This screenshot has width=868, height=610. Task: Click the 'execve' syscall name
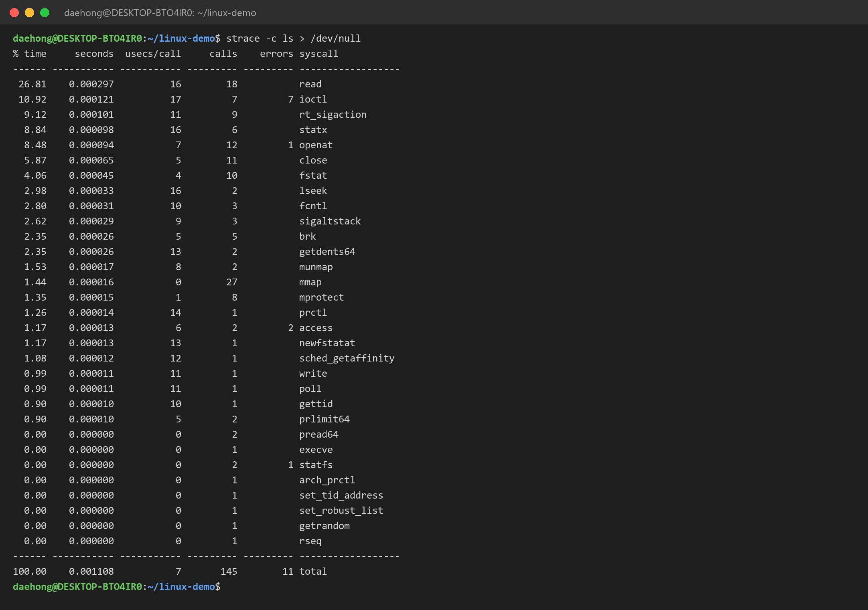[x=316, y=450]
